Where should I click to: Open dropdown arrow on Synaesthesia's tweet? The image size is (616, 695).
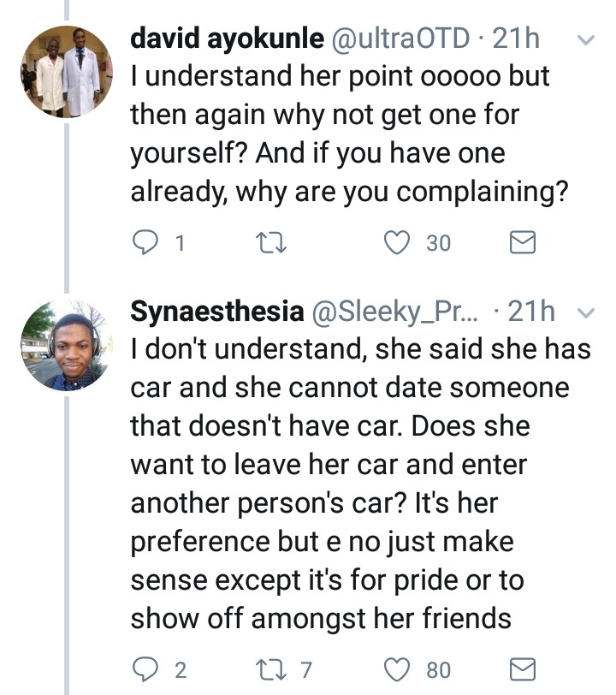[587, 312]
